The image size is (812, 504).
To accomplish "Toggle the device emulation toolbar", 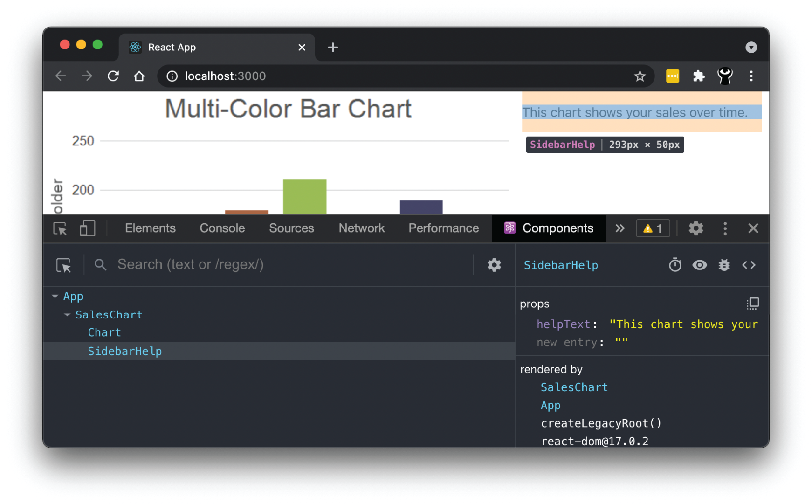I will tap(87, 228).
